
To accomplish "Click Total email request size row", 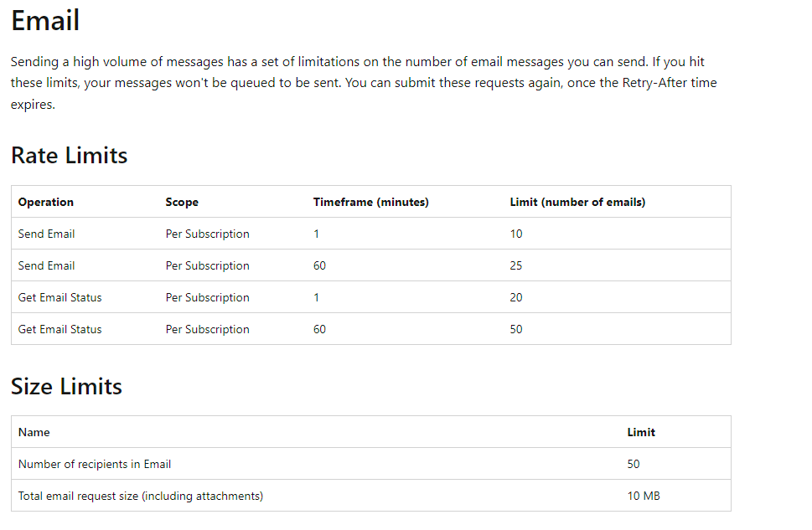I will click(x=370, y=496).
